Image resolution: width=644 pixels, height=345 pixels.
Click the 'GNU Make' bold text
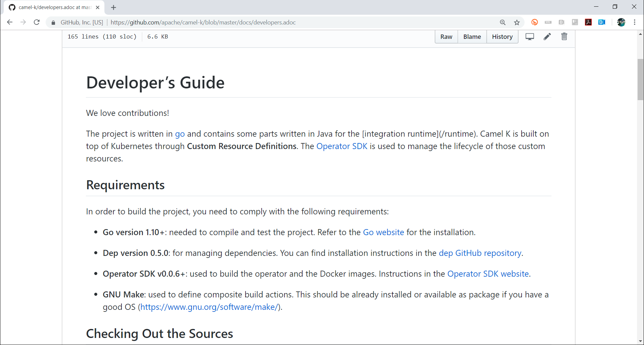click(x=123, y=295)
